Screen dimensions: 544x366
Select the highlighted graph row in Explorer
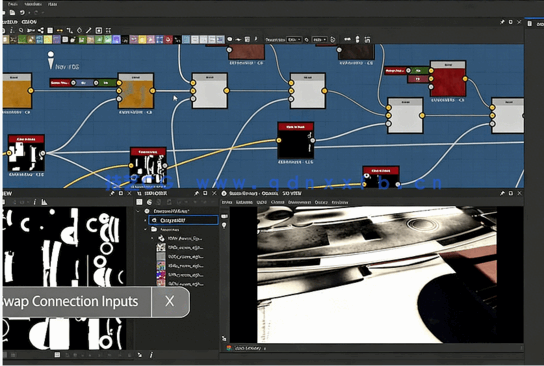pos(184,220)
